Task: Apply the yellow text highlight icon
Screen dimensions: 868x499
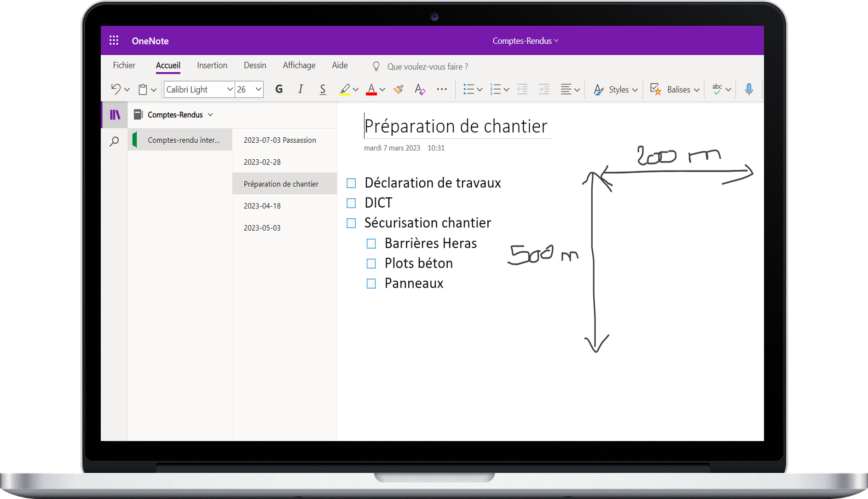Action: pos(345,89)
